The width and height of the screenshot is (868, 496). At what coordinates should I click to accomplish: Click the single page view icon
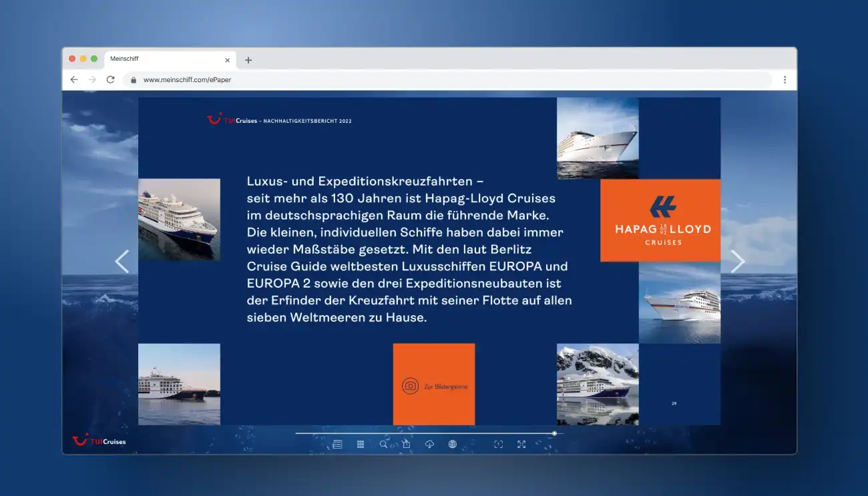pos(498,444)
